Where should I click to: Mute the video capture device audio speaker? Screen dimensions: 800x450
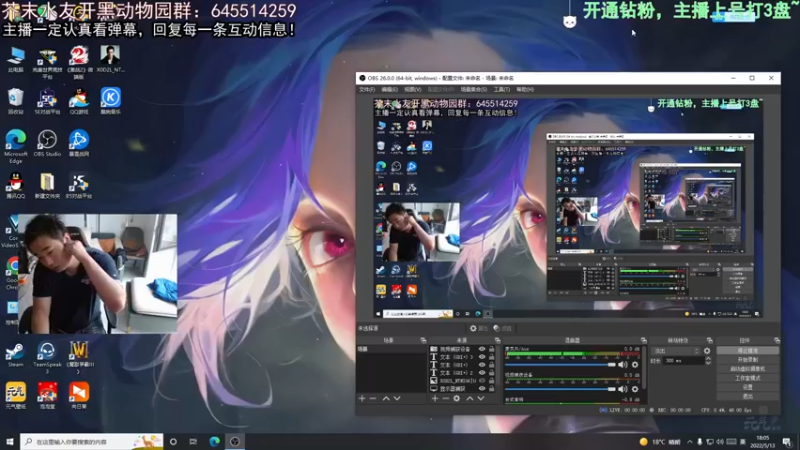pos(623,389)
